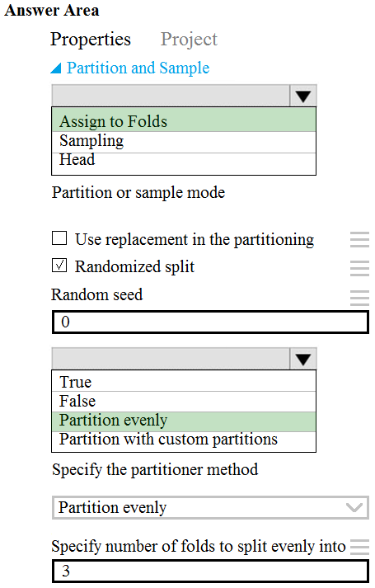The image size is (375, 588).
Task: Click hamburger icon beside number of folds
Action: pos(359,547)
